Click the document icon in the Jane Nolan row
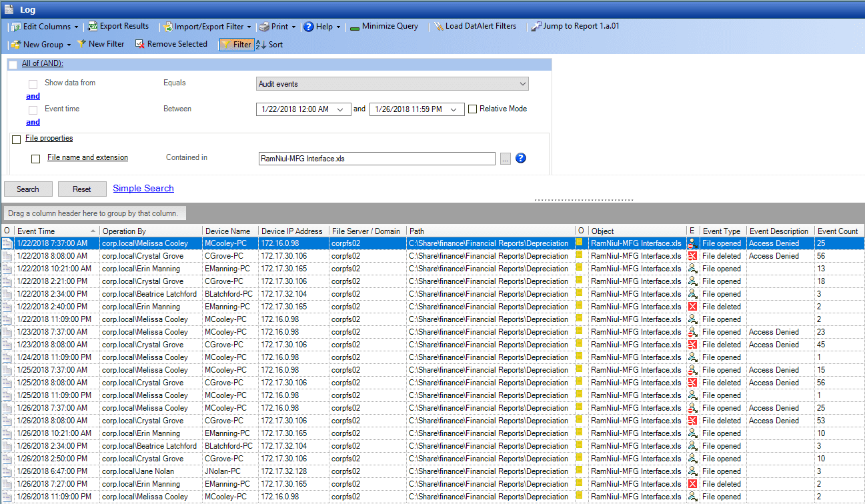 (x=7, y=471)
